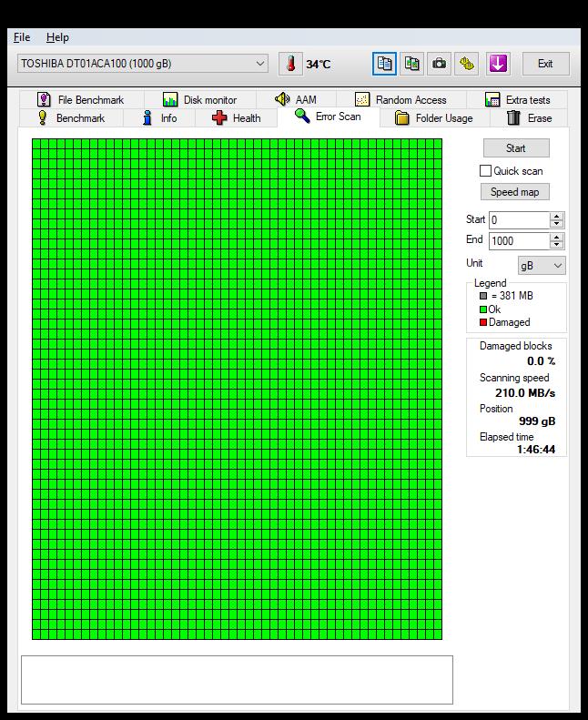Click the green Ok legend swatch
Image resolution: width=588 pixels, height=720 pixels.
[x=483, y=309]
